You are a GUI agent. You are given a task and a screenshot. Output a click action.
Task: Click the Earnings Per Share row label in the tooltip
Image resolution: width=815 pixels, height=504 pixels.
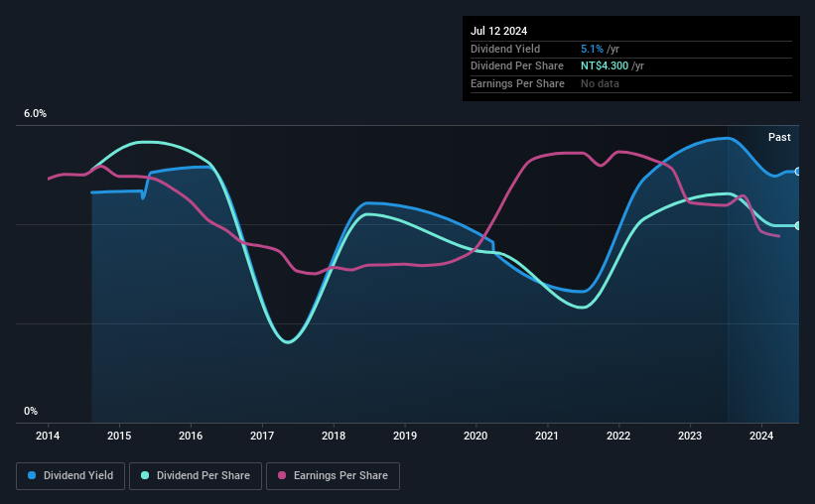pos(517,83)
